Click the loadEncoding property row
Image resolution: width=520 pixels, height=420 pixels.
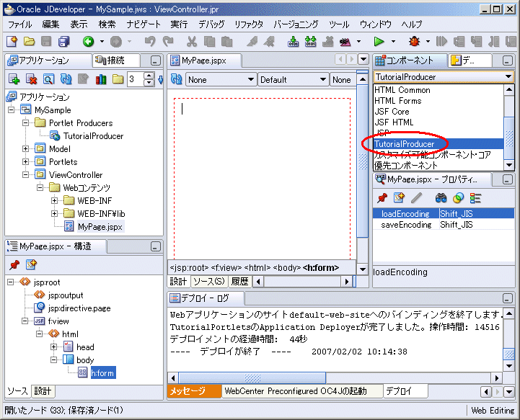[x=444, y=214]
